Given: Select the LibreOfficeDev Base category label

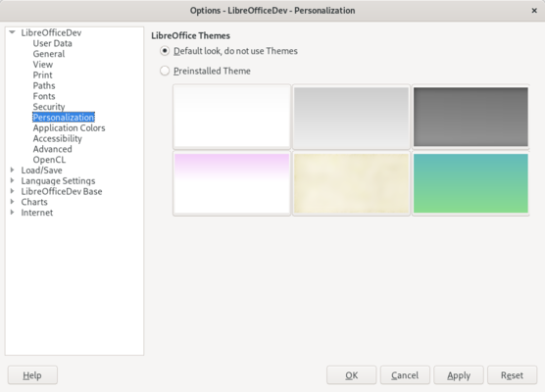Looking at the screenshot, I should (x=62, y=191).
